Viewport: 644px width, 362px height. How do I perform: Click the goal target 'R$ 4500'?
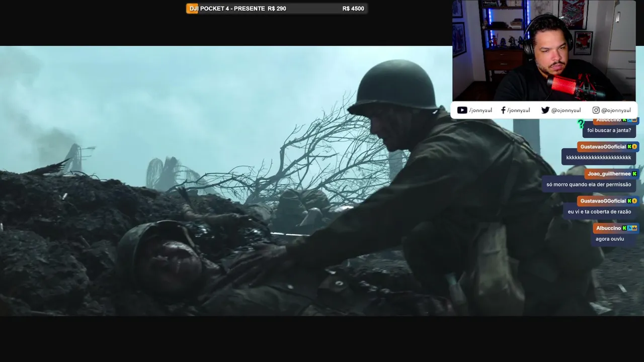pyautogui.click(x=353, y=9)
